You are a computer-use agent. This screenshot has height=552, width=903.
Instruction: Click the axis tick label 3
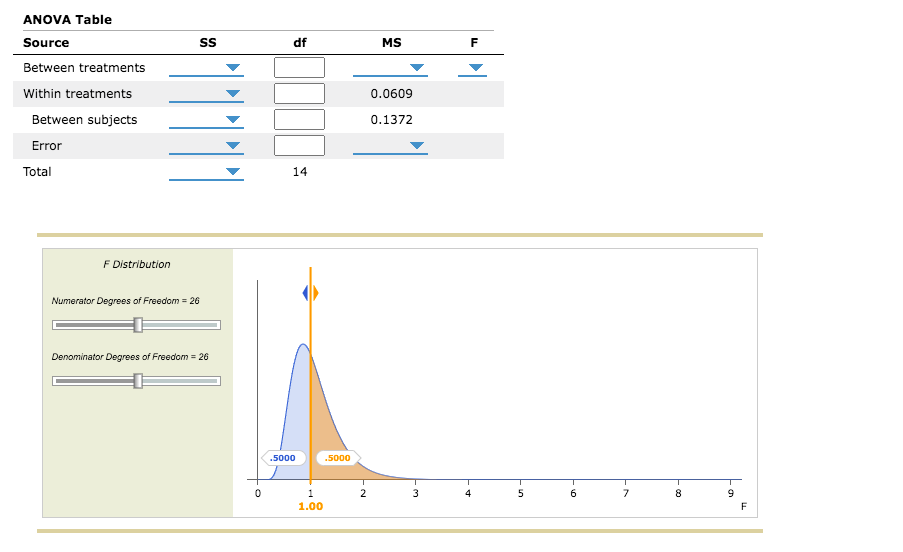point(415,493)
